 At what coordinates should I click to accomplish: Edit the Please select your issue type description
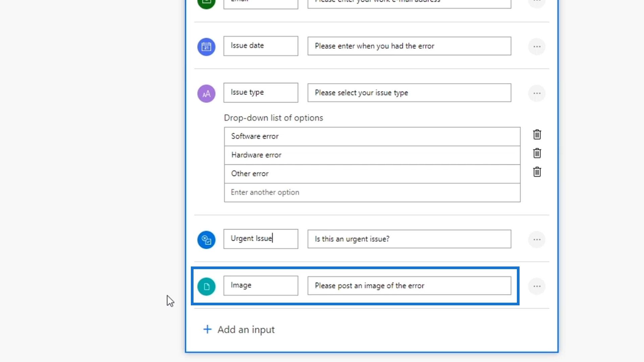pyautogui.click(x=409, y=93)
